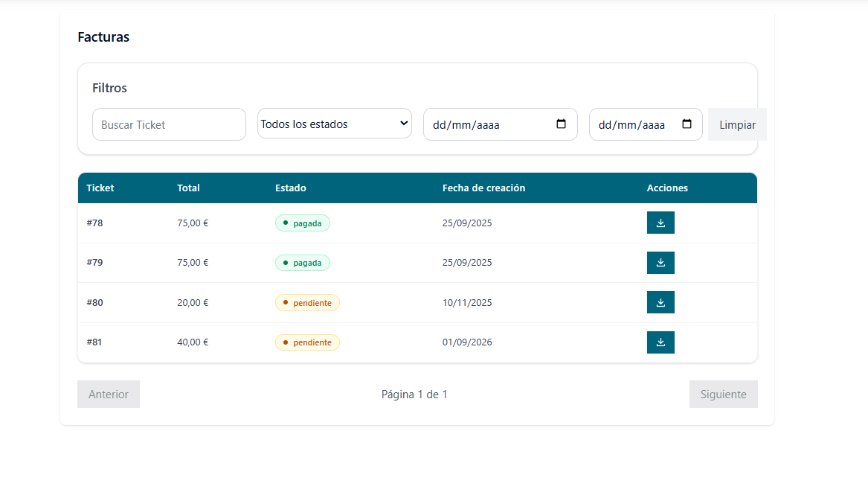Go to next page with Siguiente
868x495 pixels.
tap(724, 395)
